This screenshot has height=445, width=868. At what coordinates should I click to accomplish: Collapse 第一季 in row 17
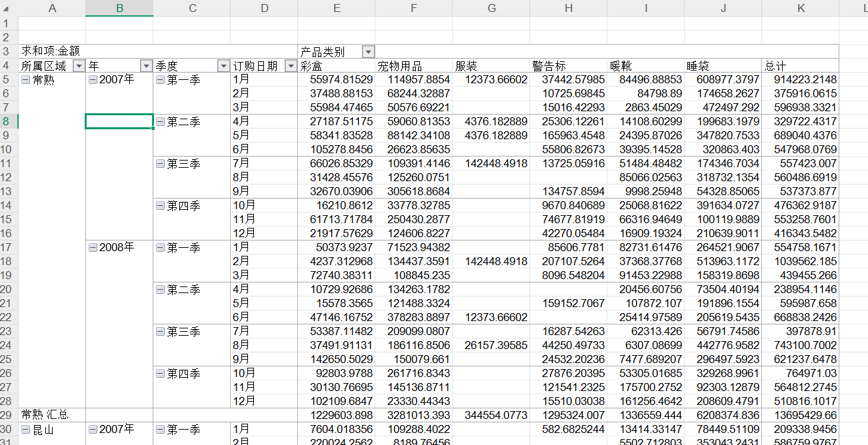160,248
